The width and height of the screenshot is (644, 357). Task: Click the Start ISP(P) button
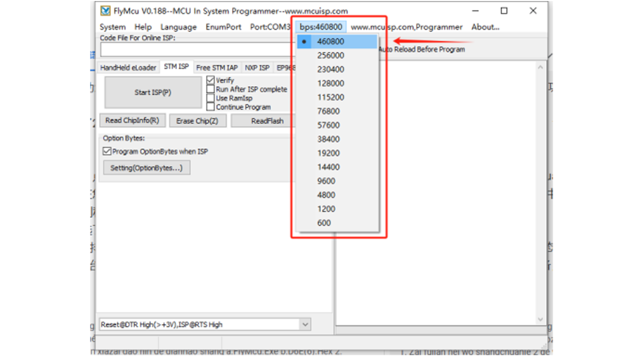pos(153,93)
